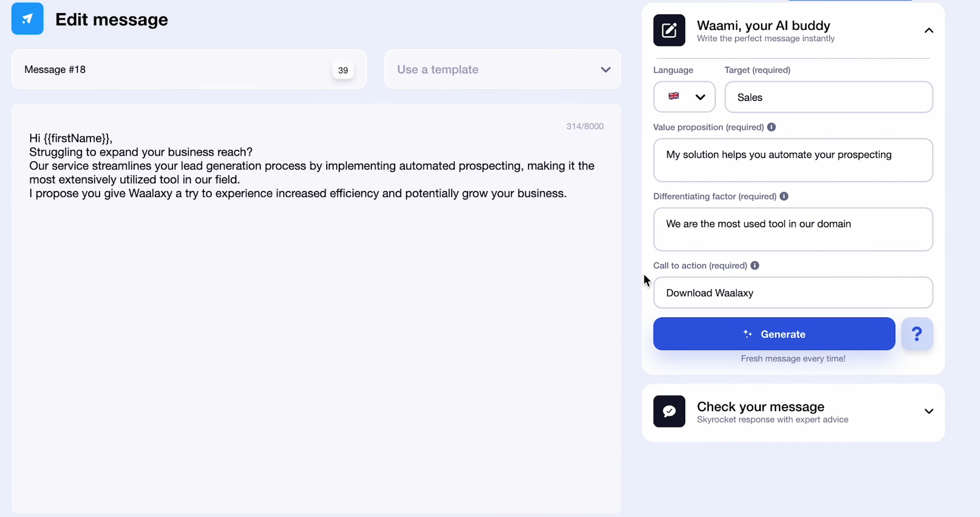Click the Generate button
980x517 pixels.
[774, 334]
